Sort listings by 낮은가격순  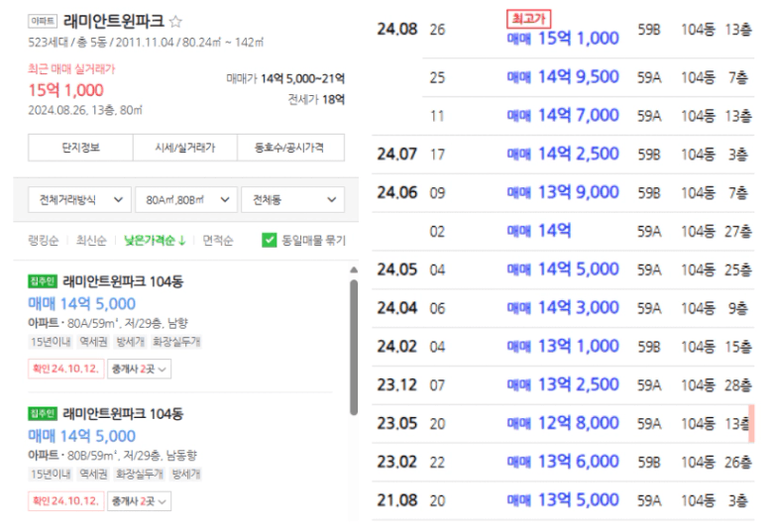[x=155, y=241]
